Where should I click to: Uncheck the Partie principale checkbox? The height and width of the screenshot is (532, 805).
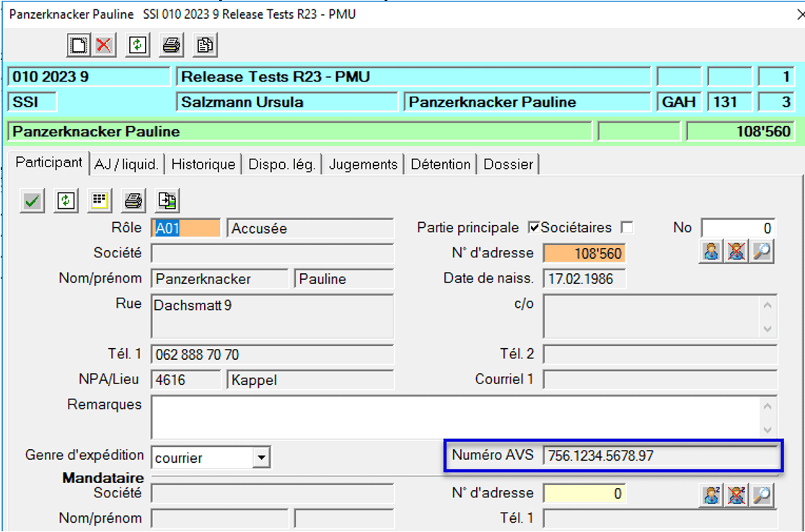tap(534, 227)
